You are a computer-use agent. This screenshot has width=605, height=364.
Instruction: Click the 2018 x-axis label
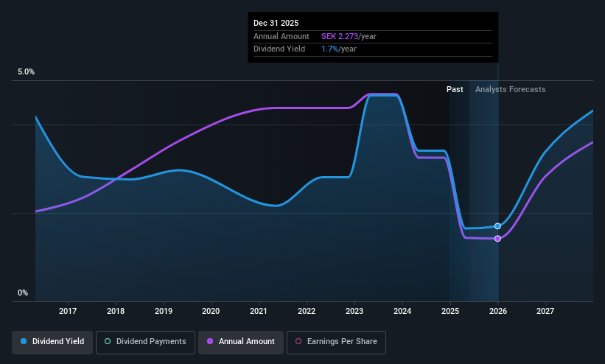pyautogui.click(x=116, y=311)
